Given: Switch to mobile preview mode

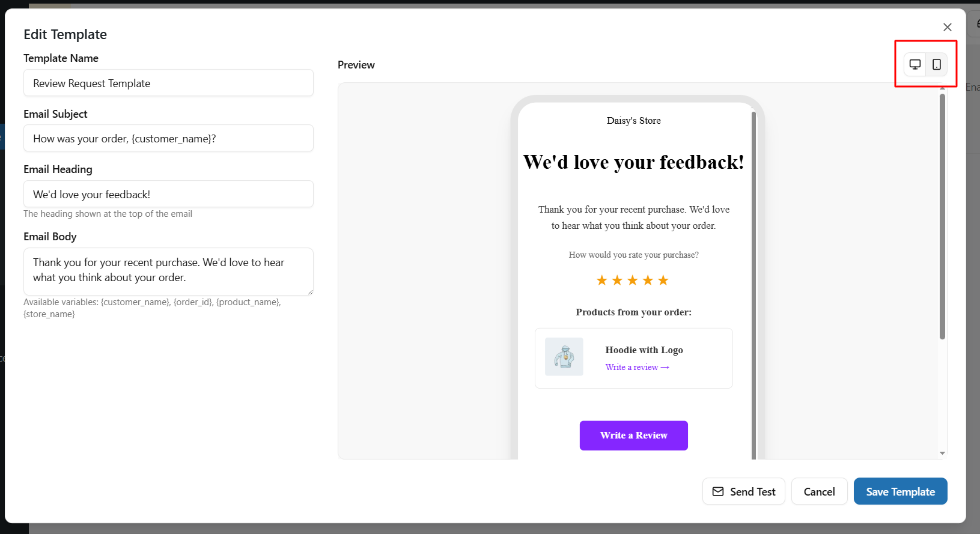Looking at the screenshot, I should coord(937,64).
